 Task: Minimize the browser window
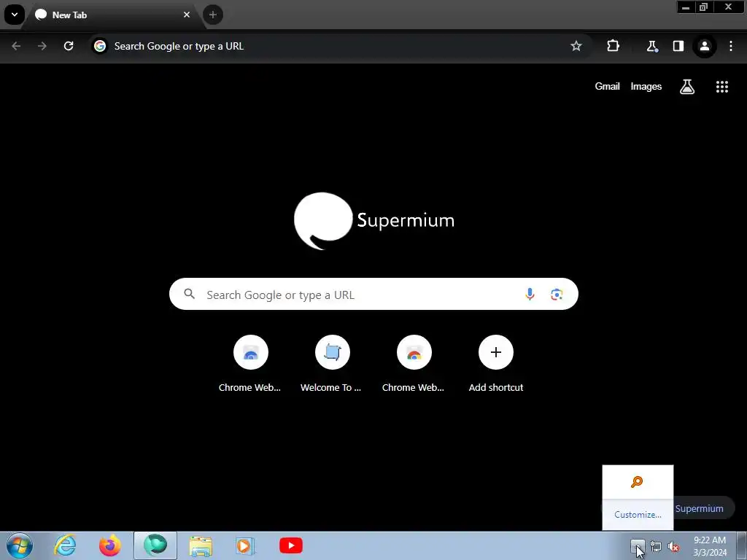686,7
